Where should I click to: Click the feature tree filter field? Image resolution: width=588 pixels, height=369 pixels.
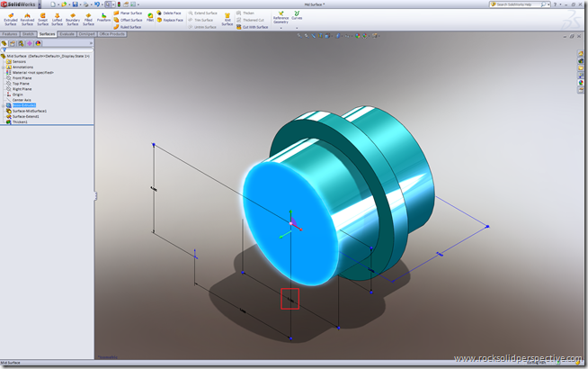pyautogui.click(x=47, y=49)
